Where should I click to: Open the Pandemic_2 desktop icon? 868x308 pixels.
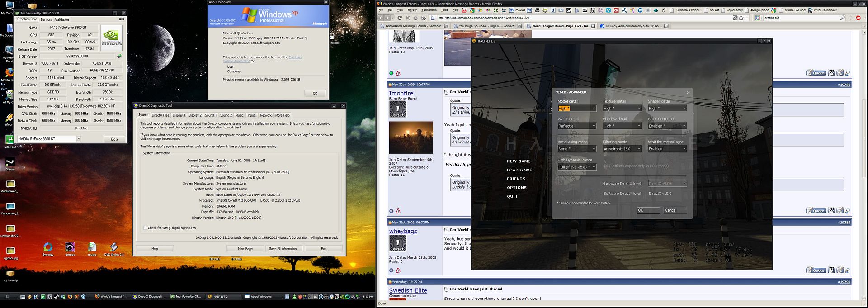click(x=10, y=208)
